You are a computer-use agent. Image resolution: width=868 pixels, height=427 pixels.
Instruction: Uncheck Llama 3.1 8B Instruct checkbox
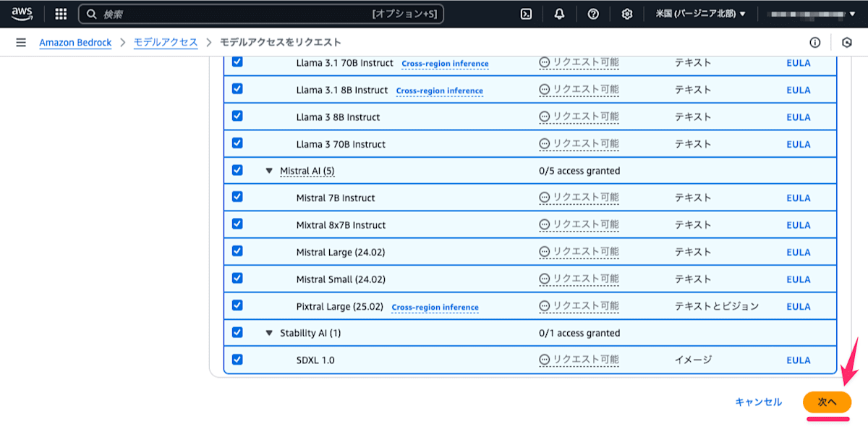pos(237,89)
